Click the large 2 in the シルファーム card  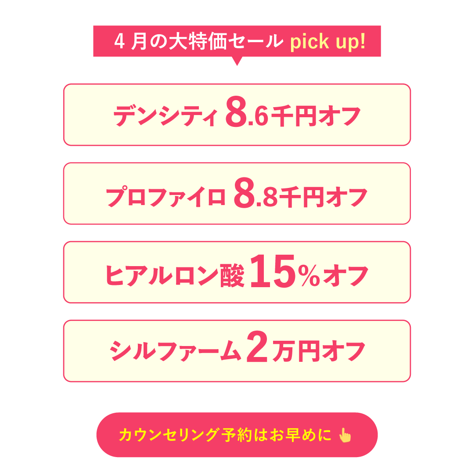257,348
